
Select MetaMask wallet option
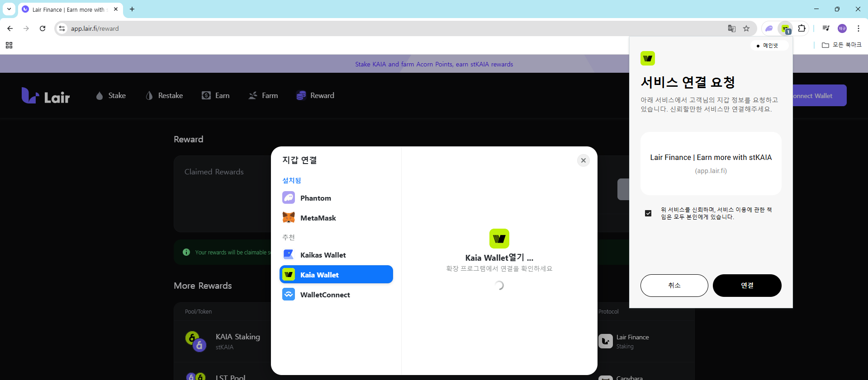(336, 218)
